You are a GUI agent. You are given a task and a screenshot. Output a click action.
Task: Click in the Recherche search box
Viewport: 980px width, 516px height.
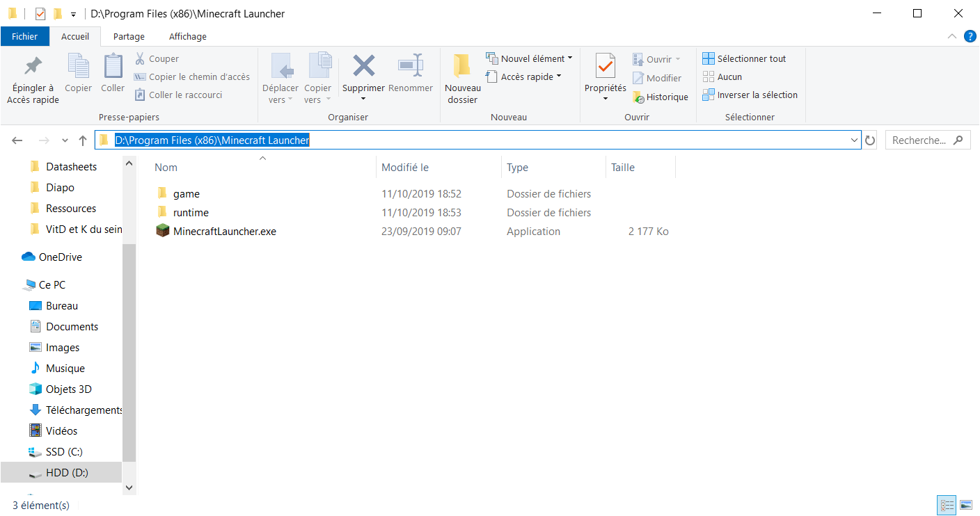click(920, 140)
